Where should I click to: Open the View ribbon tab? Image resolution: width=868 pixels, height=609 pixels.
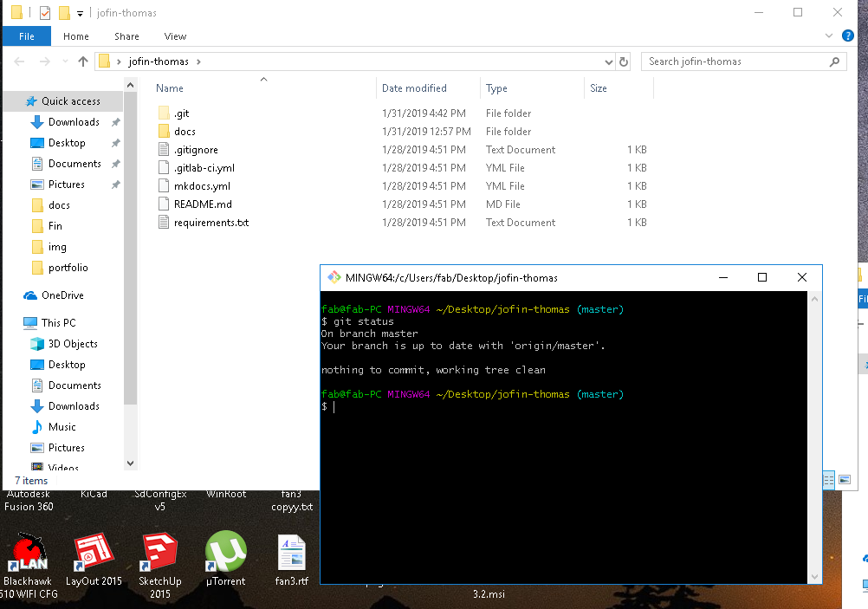(x=175, y=36)
